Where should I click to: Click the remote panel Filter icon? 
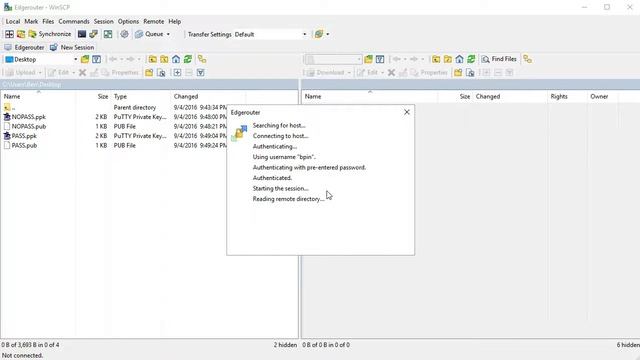[380, 60]
